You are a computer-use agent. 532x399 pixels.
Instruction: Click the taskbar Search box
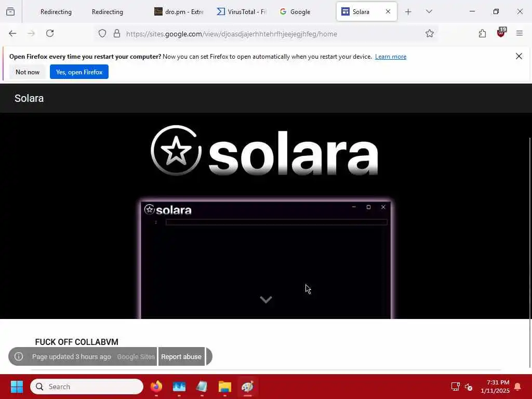coord(87,387)
